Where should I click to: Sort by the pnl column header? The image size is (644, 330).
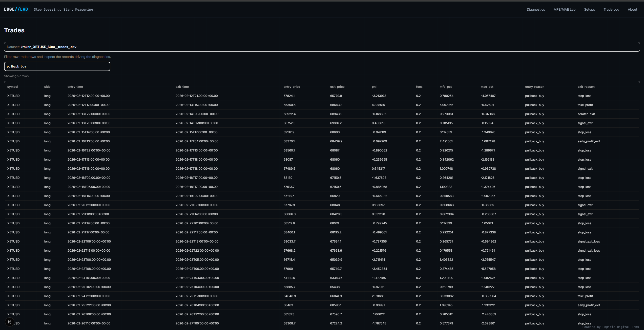374,87
